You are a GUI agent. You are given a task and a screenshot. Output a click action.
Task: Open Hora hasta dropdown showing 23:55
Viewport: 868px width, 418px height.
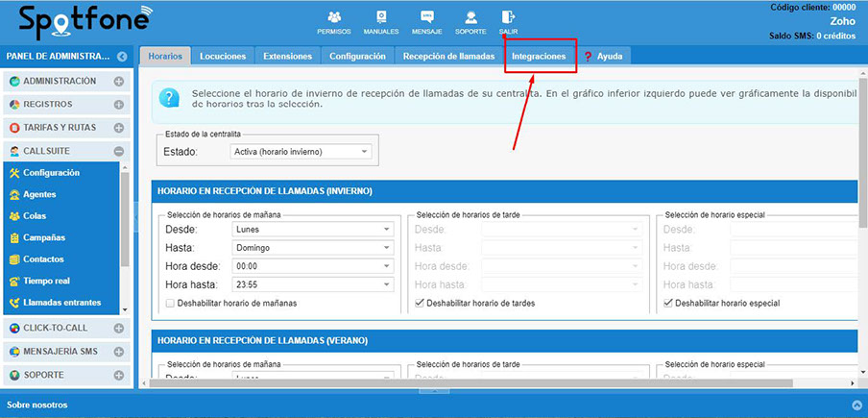tap(312, 284)
